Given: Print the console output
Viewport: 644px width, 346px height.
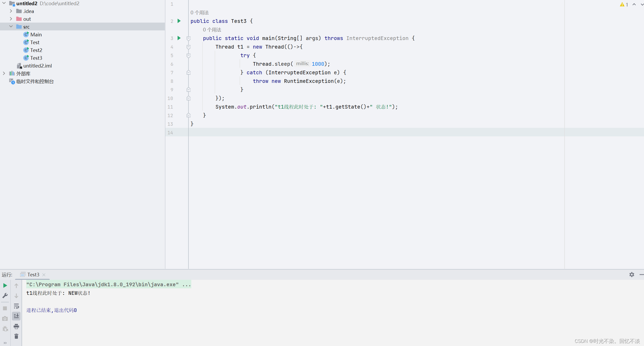Looking at the screenshot, I should (16, 327).
